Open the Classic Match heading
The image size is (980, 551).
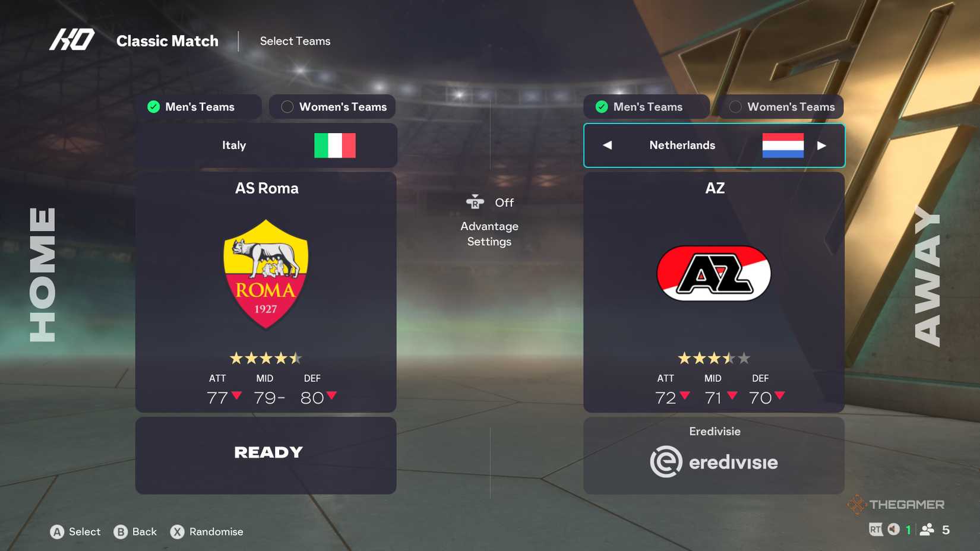click(x=167, y=41)
